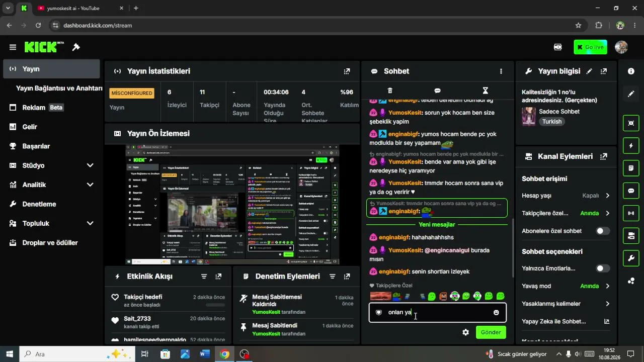This screenshot has width=644, height=362.
Task: Click the chat panel scrollbar
Action: [x=513, y=248]
